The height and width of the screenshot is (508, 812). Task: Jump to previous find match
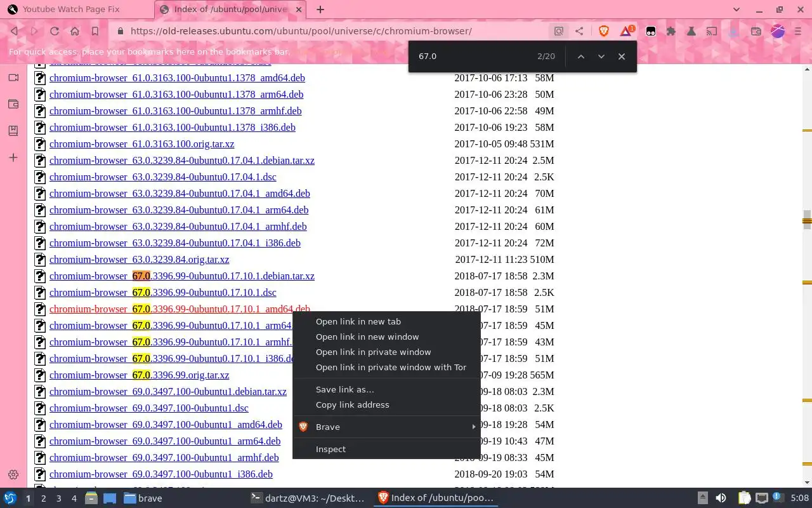(x=580, y=57)
